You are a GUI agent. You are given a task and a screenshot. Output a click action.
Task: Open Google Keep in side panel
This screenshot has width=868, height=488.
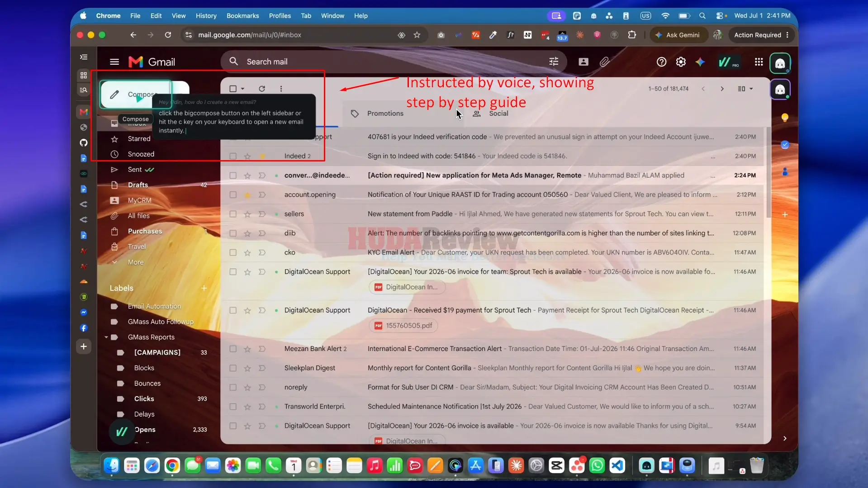point(785,118)
